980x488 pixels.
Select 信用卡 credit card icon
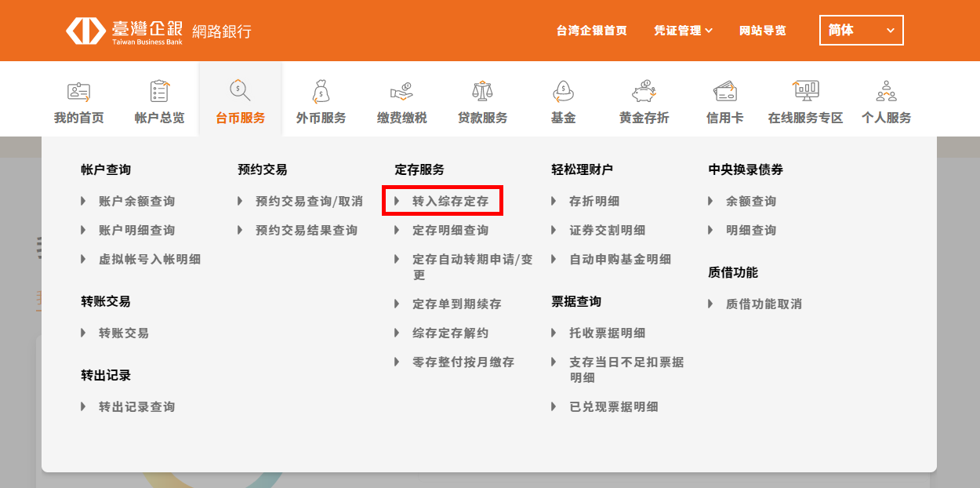coord(724,92)
